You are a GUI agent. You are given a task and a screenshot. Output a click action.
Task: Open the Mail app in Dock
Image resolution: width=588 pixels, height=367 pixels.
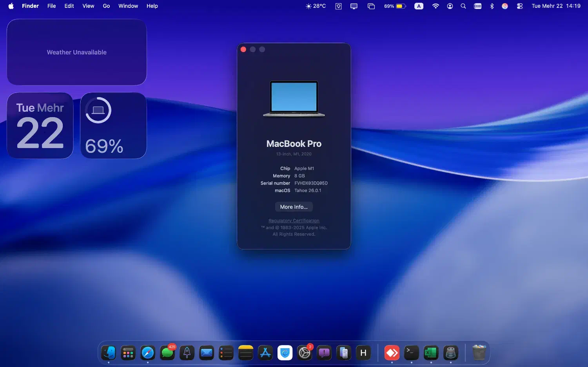pyautogui.click(x=207, y=353)
